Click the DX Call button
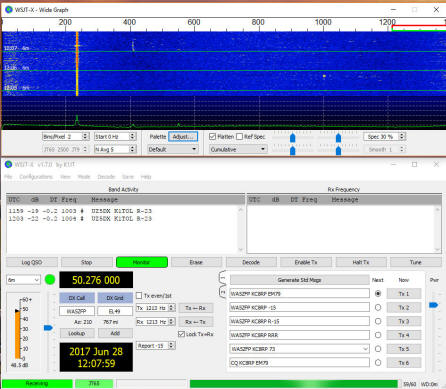Viewport: 446px width, 389px height. coord(77,298)
